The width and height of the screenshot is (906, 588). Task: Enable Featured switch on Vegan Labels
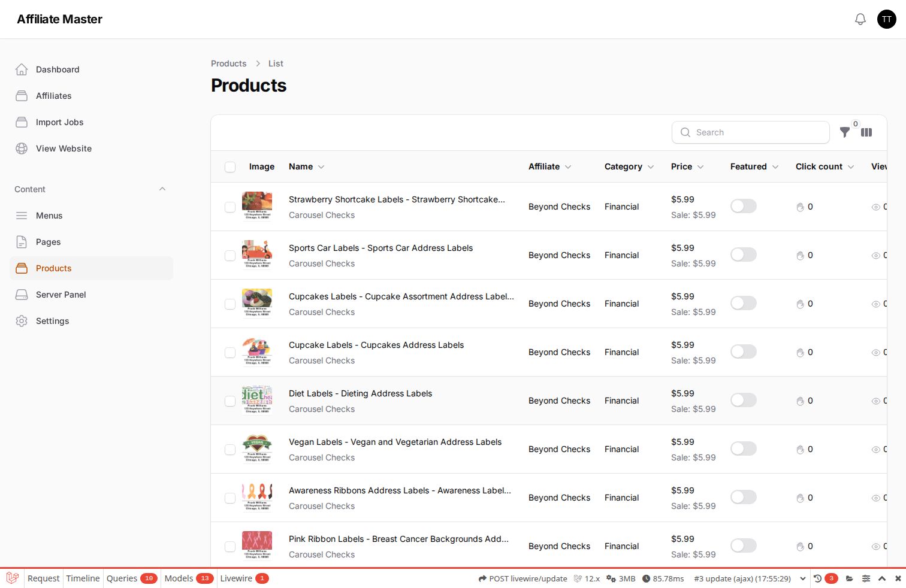tap(744, 448)
